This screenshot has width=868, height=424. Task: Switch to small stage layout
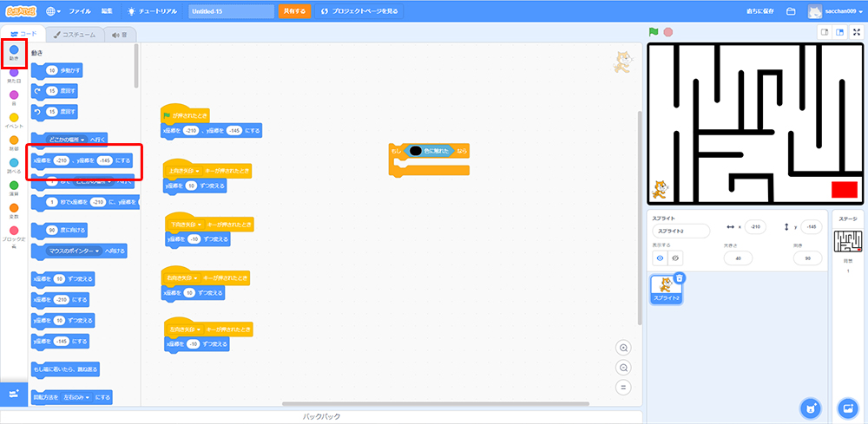(x=825, y=32)
